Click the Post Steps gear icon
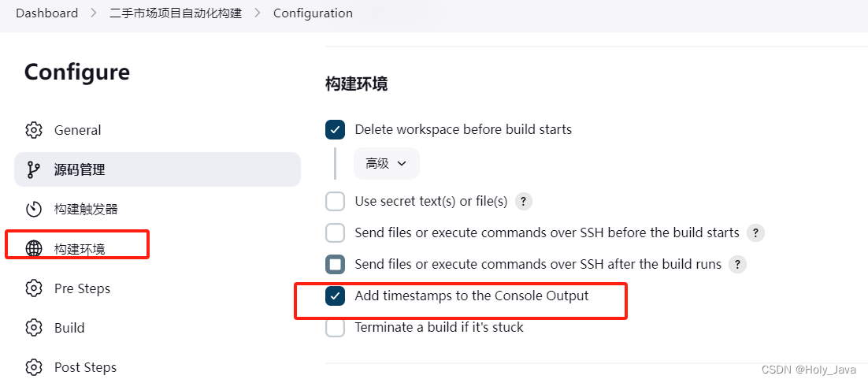Screen dimensions: 868x383 click(x=34, y=367)
